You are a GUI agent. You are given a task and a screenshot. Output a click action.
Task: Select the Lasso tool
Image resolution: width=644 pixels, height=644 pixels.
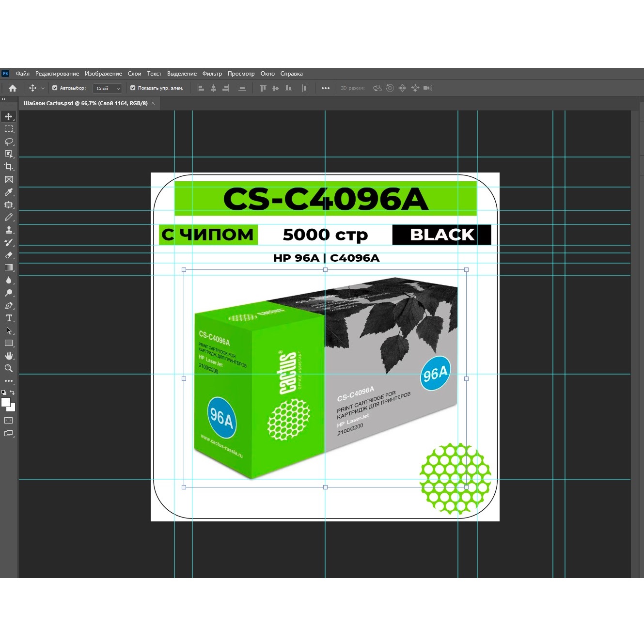pos(9,141)
